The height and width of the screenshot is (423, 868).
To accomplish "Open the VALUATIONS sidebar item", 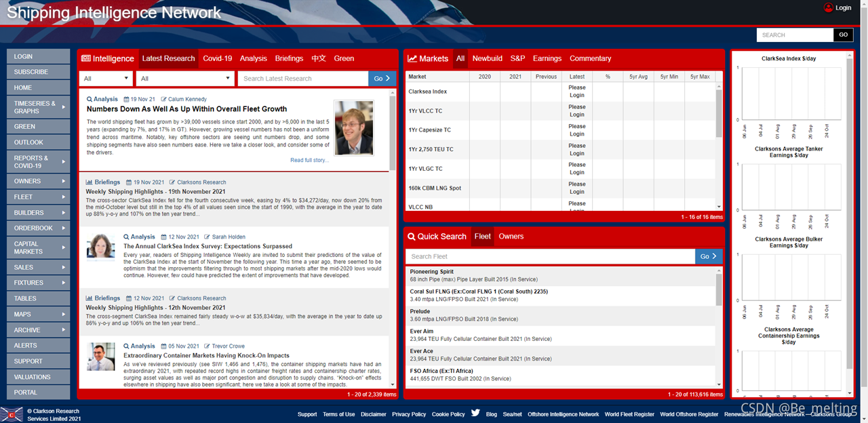I will click(x=39, y=377).
